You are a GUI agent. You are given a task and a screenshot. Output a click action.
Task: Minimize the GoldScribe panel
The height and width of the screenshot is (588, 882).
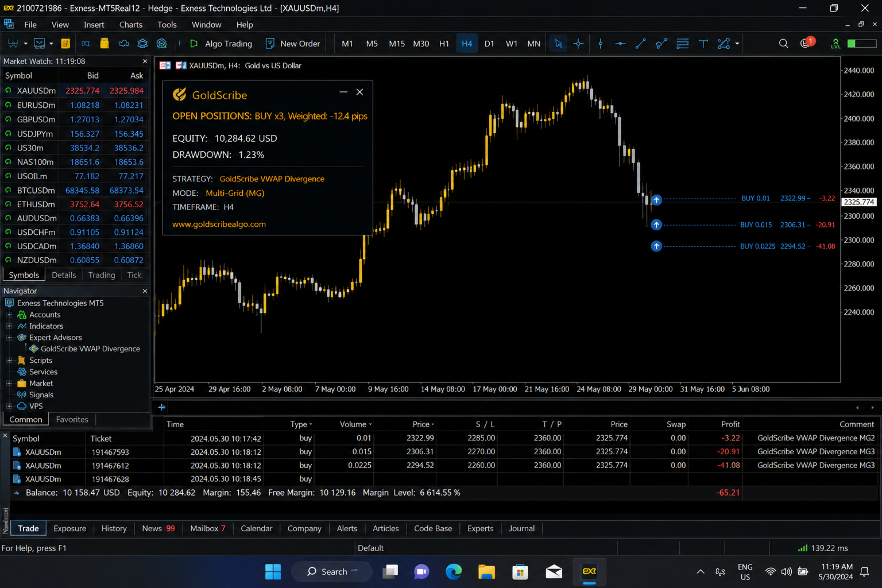(343, 92)
